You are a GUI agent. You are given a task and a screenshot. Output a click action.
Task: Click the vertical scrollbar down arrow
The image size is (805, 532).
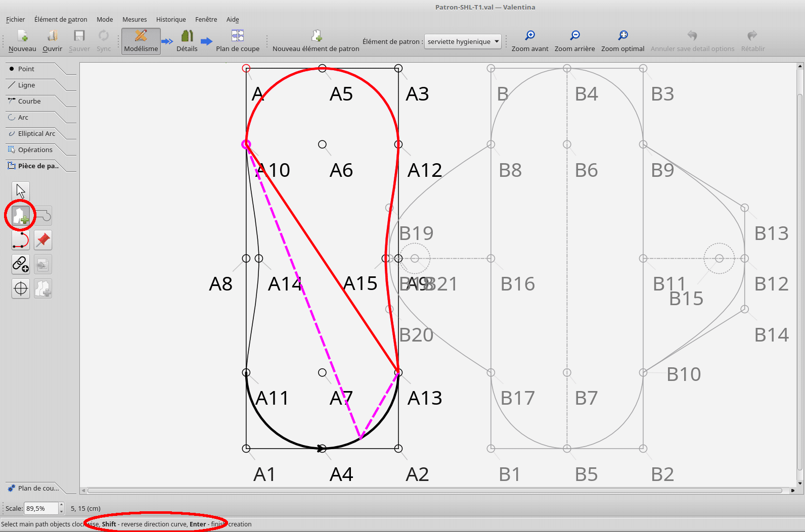[799, 482]
